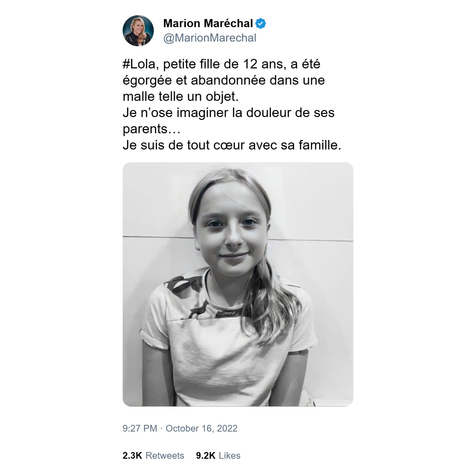Click tweet line starting 'égorgée et abandonnée'
This screenshot has height=476, width=476.
pyautogui.click(x=224, y=80)
